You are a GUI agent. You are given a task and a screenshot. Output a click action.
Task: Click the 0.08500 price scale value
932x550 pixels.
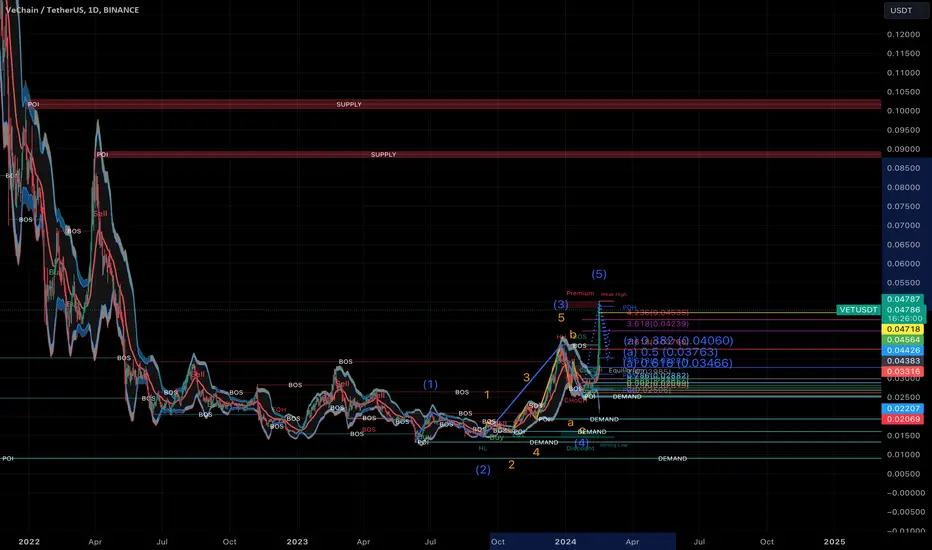click(x=903, y=168)
